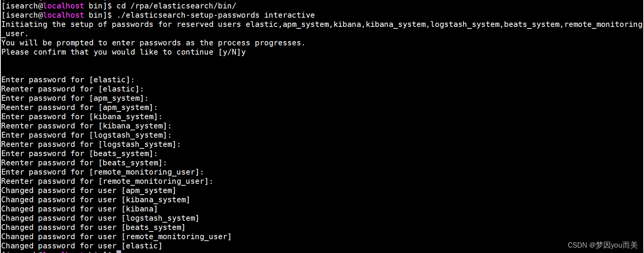Click the cd /rpa/elasticsearch/bin/ command text
This screenshot has height=253, width=644.
click(176, 6)
